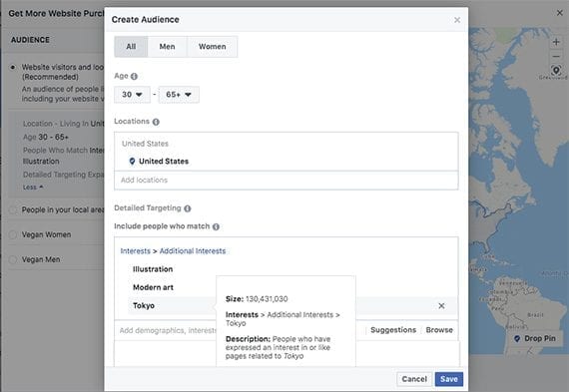Click the Size: 130,431,030 tooltip text
Viewport: 569px width, 392px height.
click(257, 299)
